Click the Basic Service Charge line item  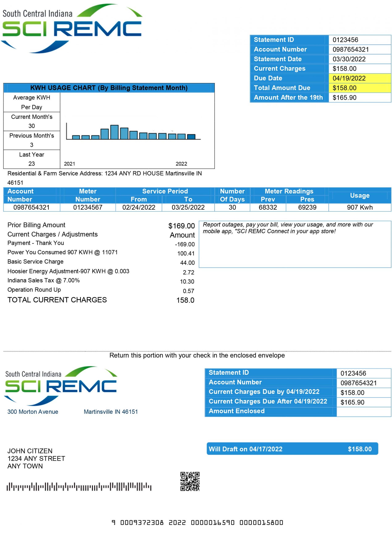click(35, 261)
